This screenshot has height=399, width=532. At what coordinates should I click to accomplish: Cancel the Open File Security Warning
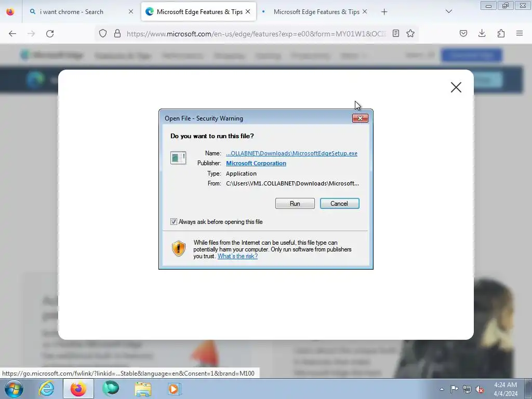click(339, 204)
